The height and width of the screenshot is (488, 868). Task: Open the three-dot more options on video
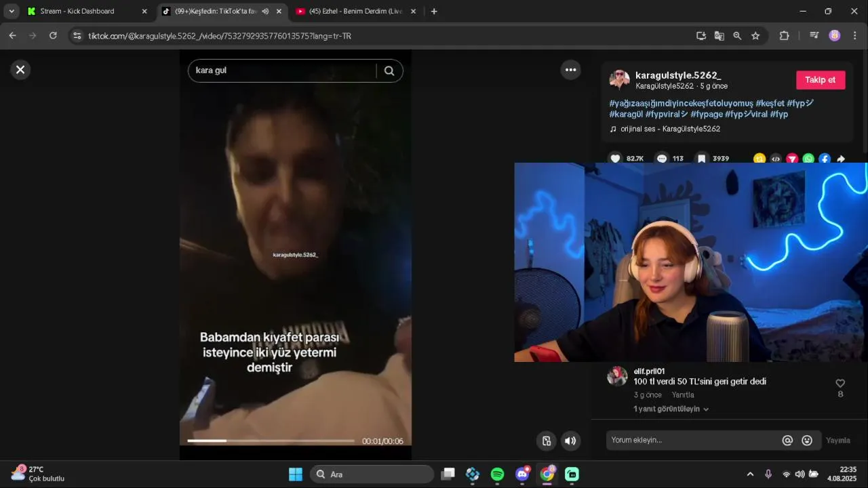click(571, 69)
